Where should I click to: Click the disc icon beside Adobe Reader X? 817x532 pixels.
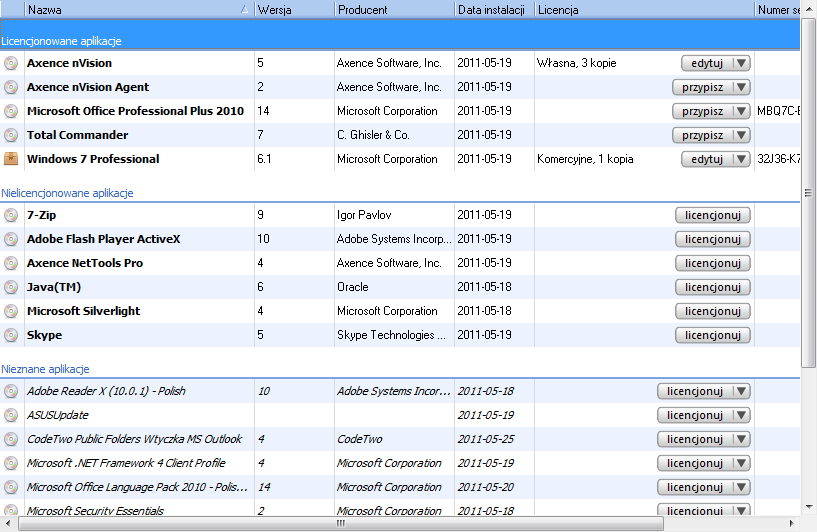11,391
